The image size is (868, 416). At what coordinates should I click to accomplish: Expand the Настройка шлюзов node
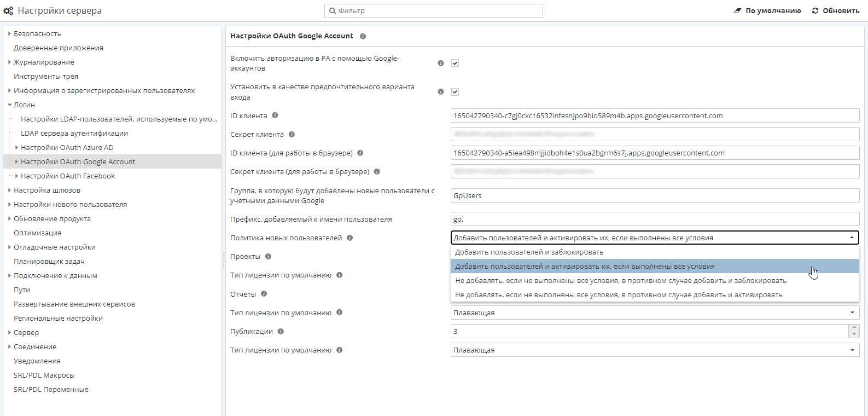[x=9, y=190]
